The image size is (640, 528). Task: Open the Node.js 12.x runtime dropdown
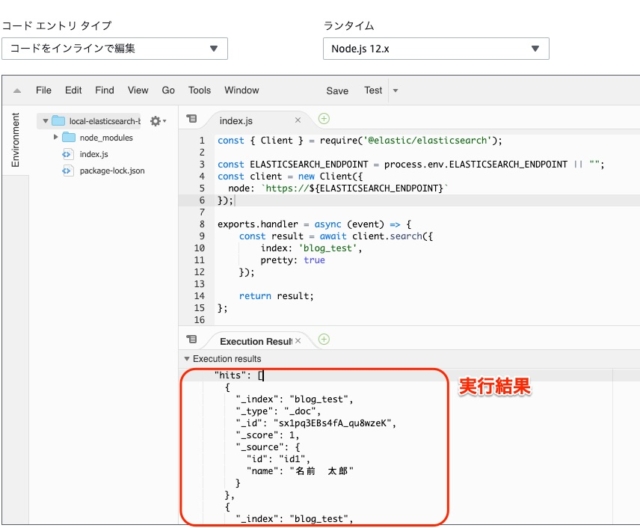click(436, 49)
